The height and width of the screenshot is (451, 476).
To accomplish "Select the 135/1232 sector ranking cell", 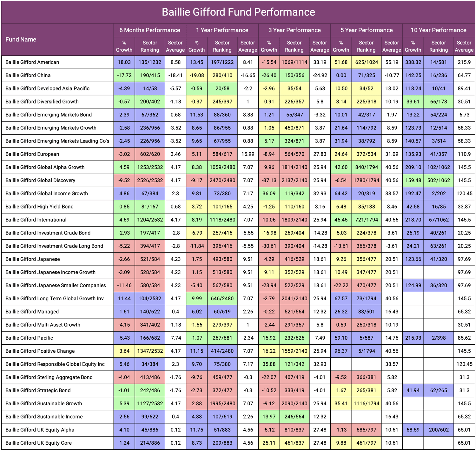I will (150, 62).
